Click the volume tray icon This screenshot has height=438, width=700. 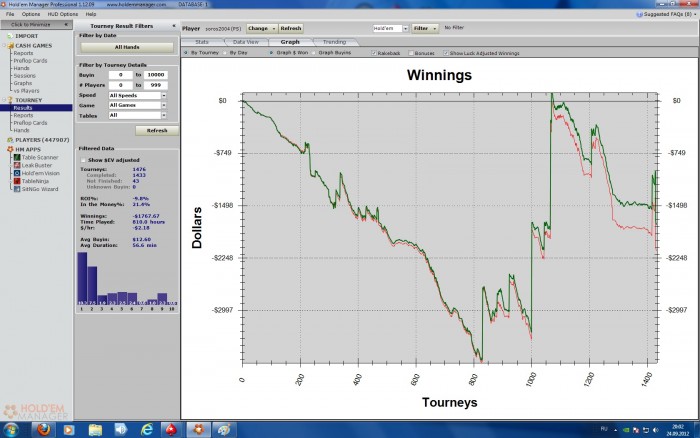tap(655, 430)
